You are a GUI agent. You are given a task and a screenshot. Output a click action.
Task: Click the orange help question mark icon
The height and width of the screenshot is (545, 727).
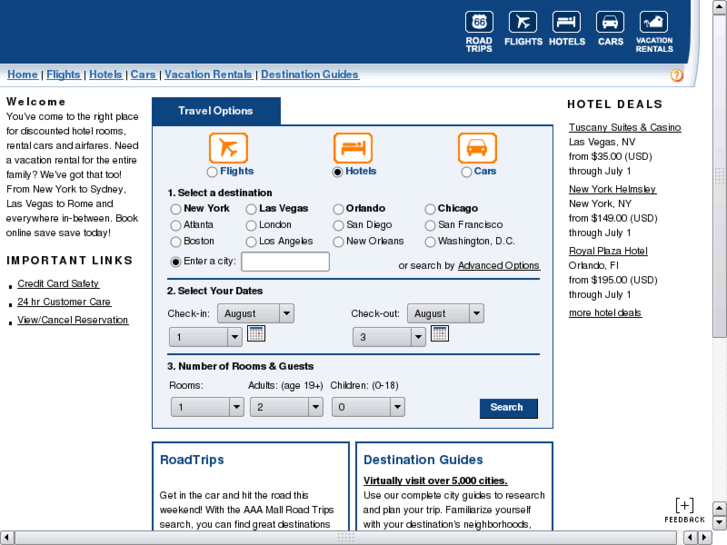[677, 76]
